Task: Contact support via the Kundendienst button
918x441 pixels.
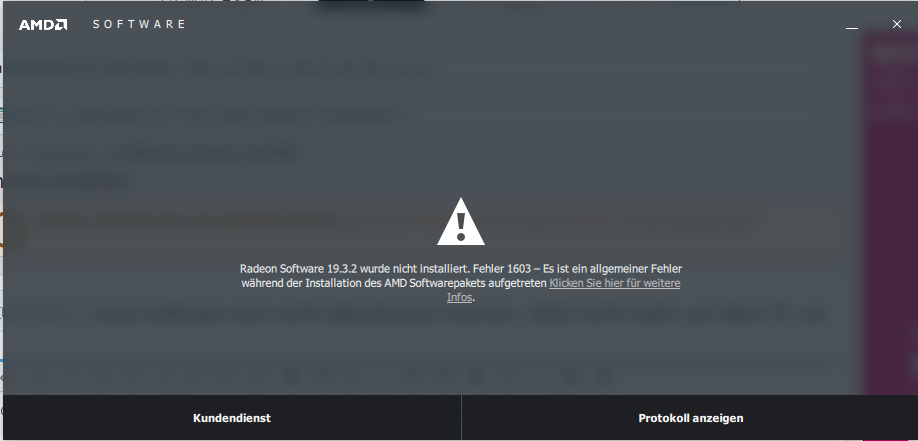Action: click(232, 418)
